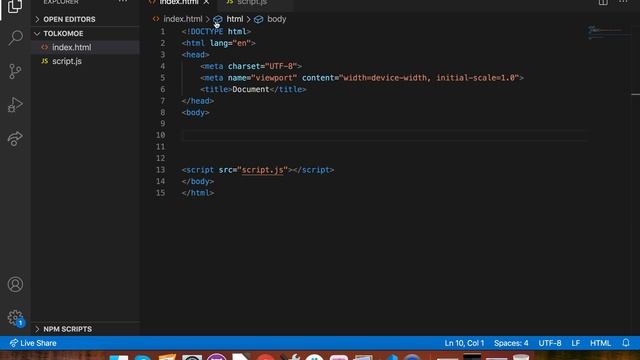Open the Explorer view in activity bar
This screenshot has height=360, width=640.
(15, 6)
